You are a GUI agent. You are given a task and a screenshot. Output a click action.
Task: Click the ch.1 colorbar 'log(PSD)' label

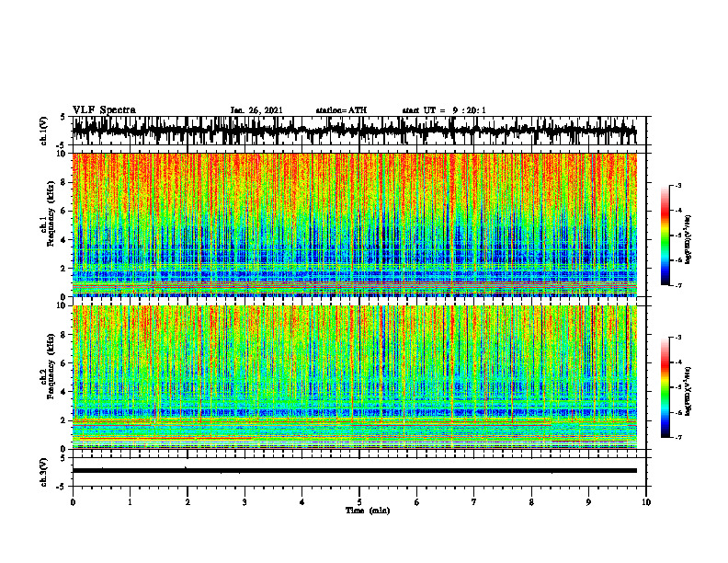(x=688, y=240)
